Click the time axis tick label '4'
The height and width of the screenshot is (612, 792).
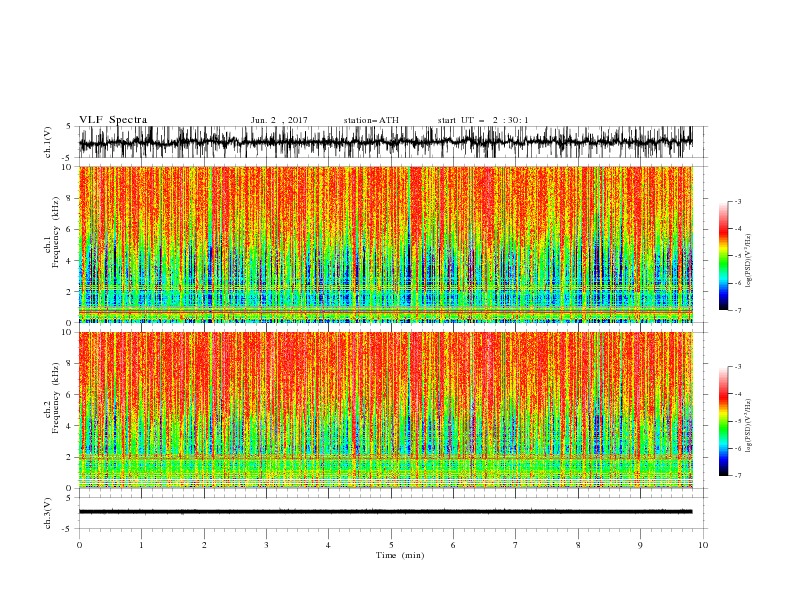(328, 545)
